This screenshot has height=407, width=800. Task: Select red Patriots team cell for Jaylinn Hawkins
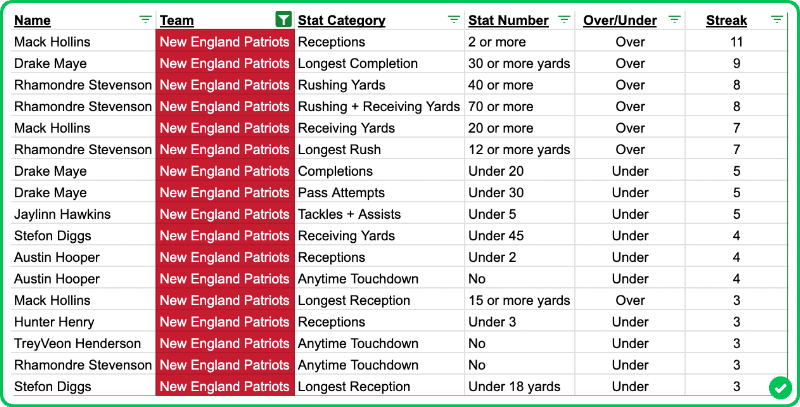[225, 214]
